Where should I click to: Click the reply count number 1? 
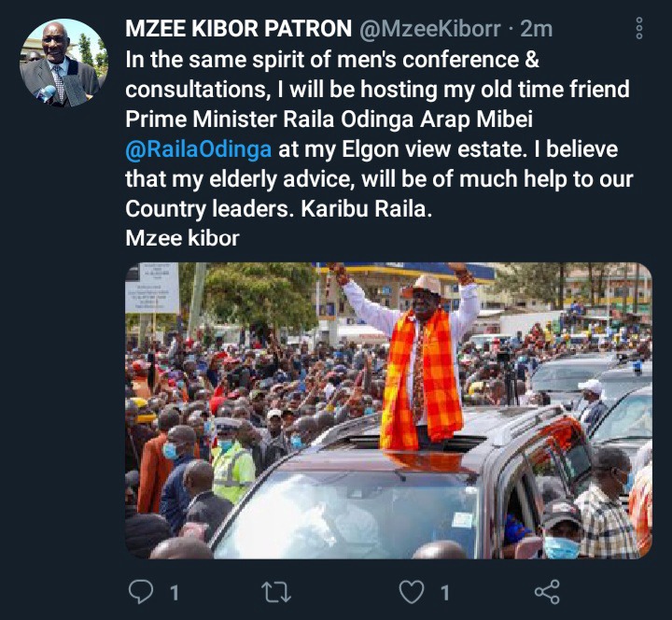[174, 593]
